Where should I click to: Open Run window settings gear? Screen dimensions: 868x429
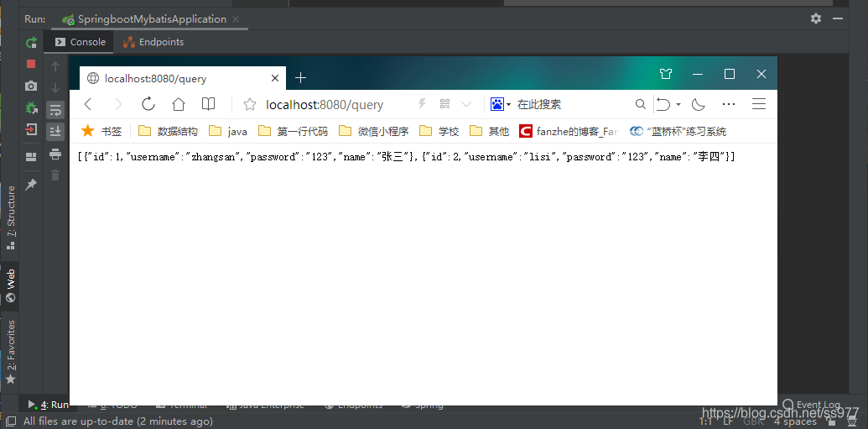(816, 18)
